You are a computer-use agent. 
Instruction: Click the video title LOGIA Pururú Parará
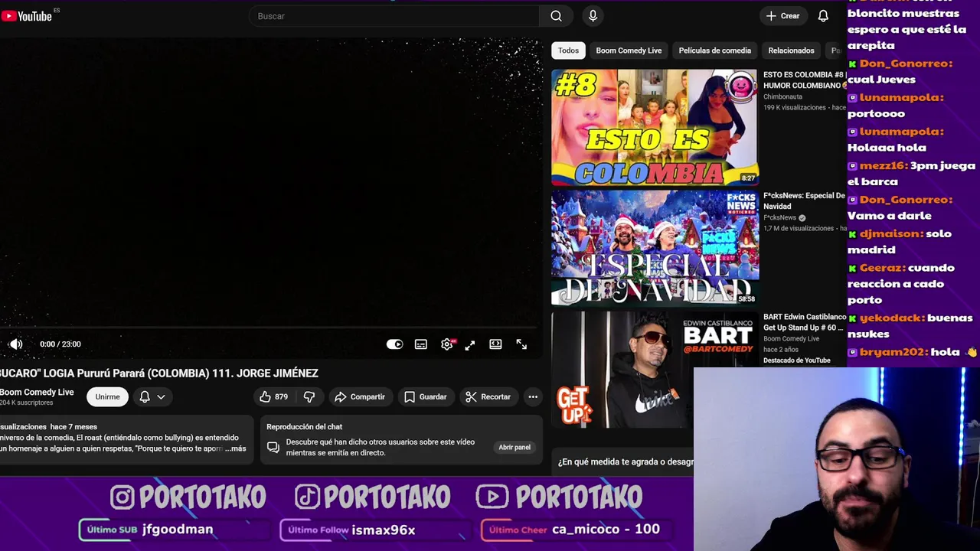(x=159, y=373)
